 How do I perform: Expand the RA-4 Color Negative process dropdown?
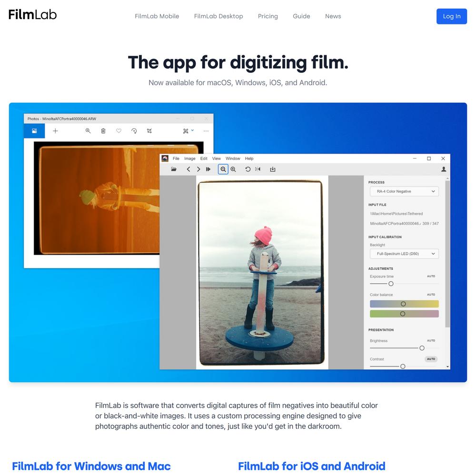coord(404,191)
